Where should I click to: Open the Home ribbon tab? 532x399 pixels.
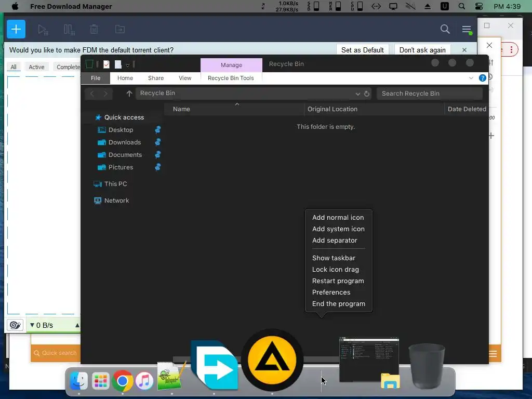pyautogui.click(x=125, y=78)
